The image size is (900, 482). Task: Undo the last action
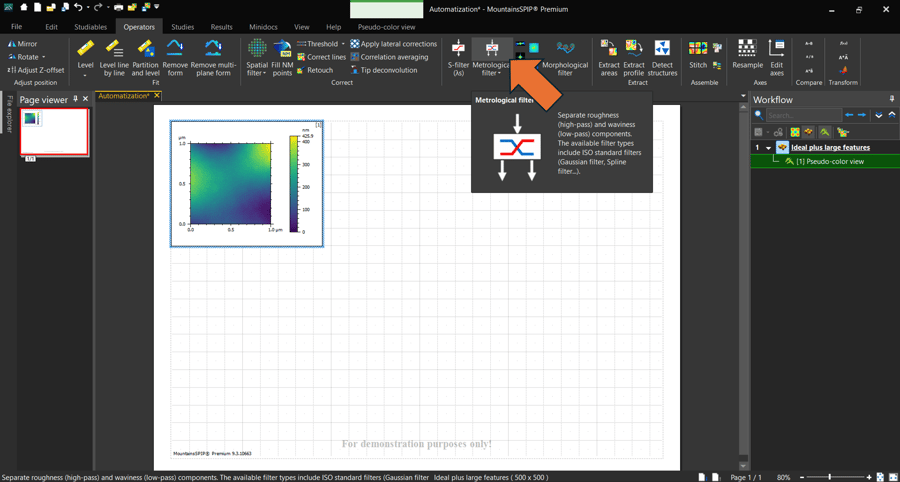tap(78, 8)
